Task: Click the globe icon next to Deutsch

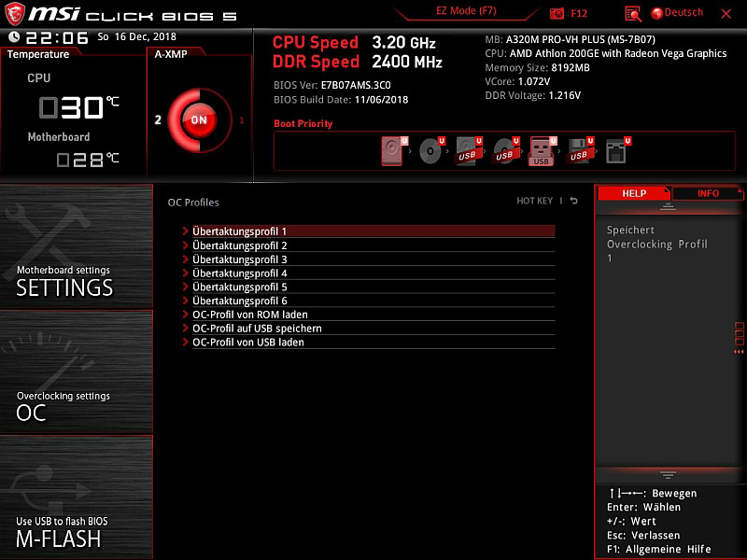Action: pyautogui.click(x=657, y=13)
